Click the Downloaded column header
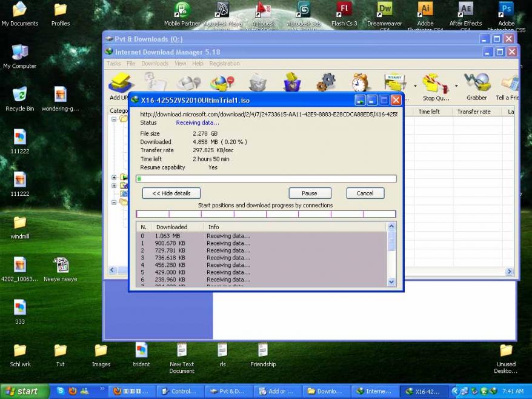The width and height of the screenshot is (532, 399). pyautogui.click(x=177, y=227)
